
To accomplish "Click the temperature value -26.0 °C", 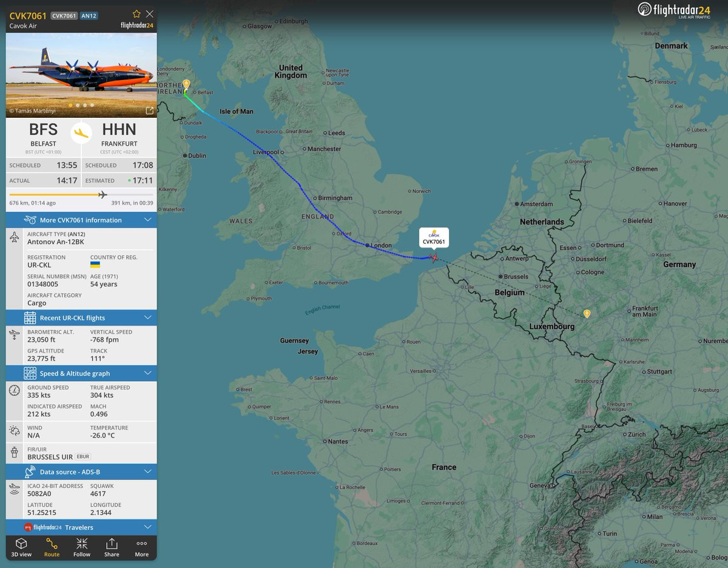I will [x=103, y=435].
